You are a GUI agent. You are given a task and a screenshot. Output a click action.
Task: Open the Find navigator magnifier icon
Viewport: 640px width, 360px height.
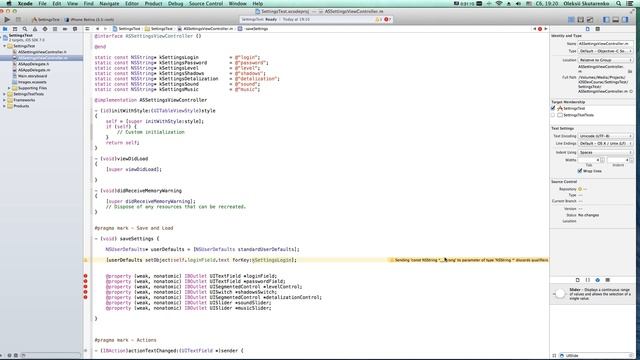25,29
